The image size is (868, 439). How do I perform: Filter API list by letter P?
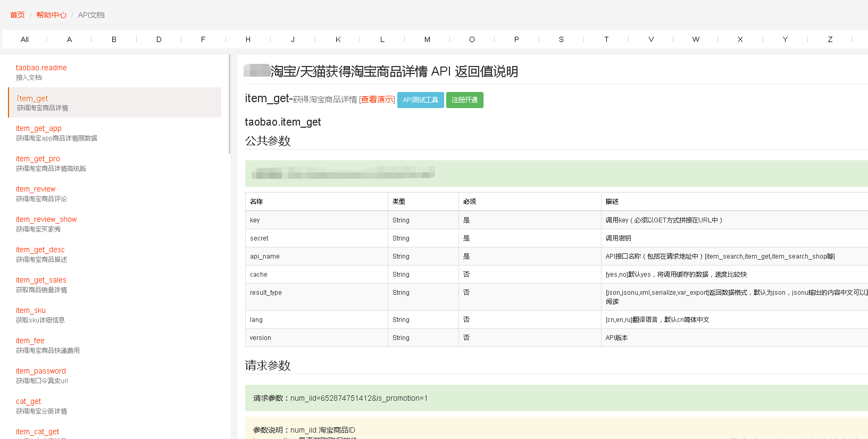tap(516, 39)
